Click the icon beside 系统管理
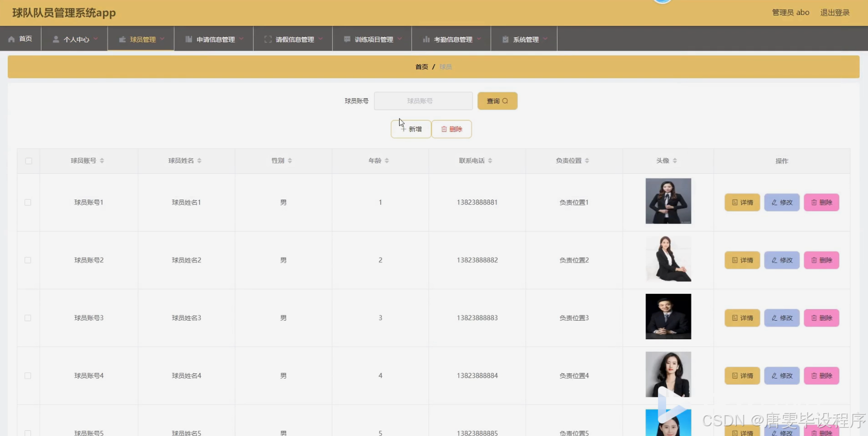 pos(506,39)
